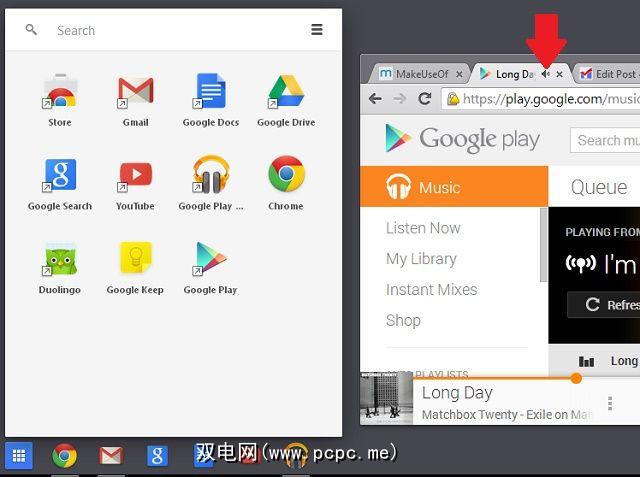The width and height of the screenshot is (640, 477).
Task: Click the audio speaker indicator on tab
Action: 546,74
